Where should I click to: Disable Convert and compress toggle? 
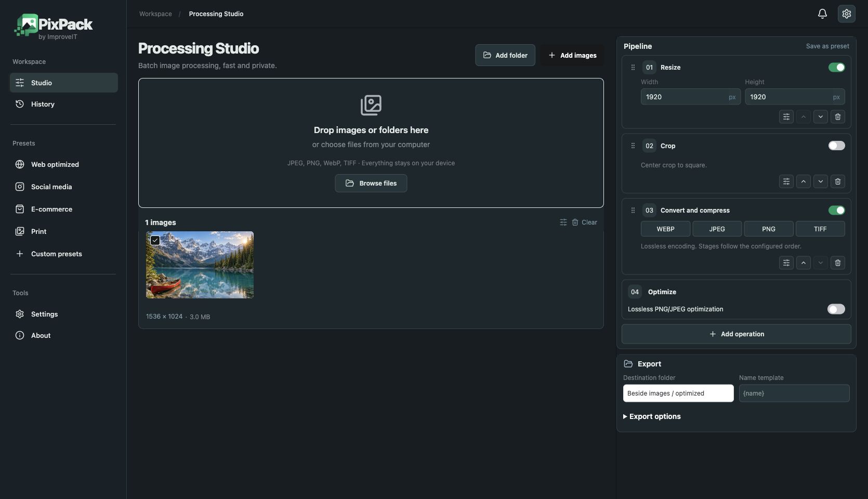pos(837,211)
